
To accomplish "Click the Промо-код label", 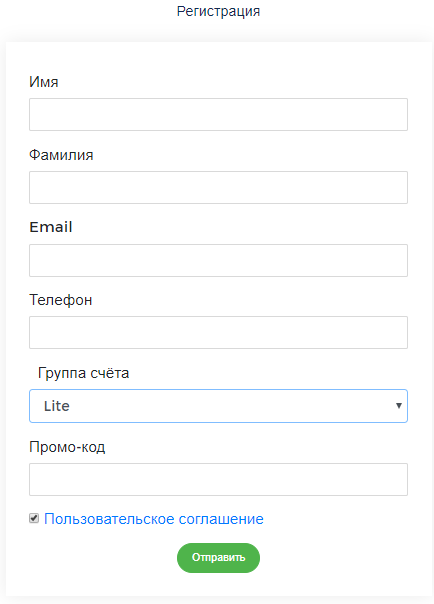I will 67,447.
